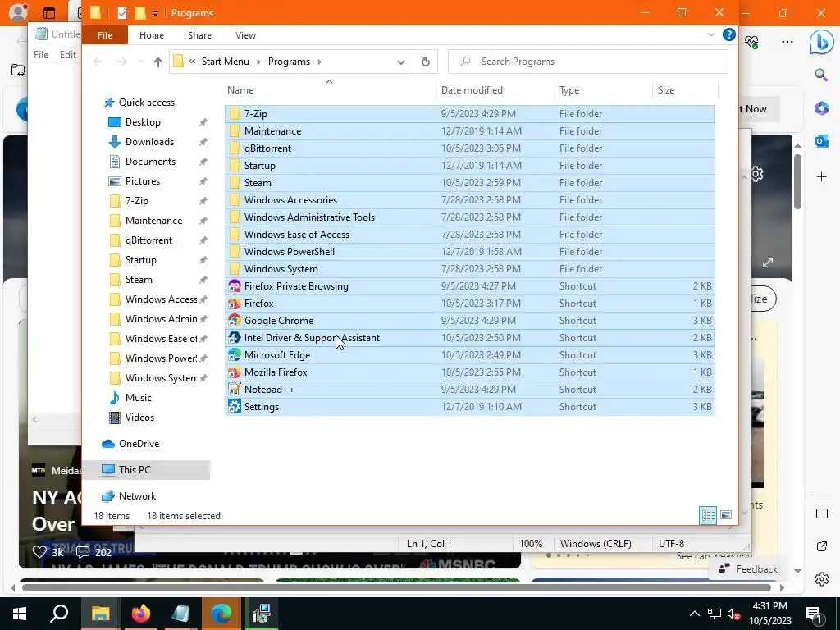The height and width of the screenshot is (630, 840).
Task: Sort by Name column header
Action: 330,90
